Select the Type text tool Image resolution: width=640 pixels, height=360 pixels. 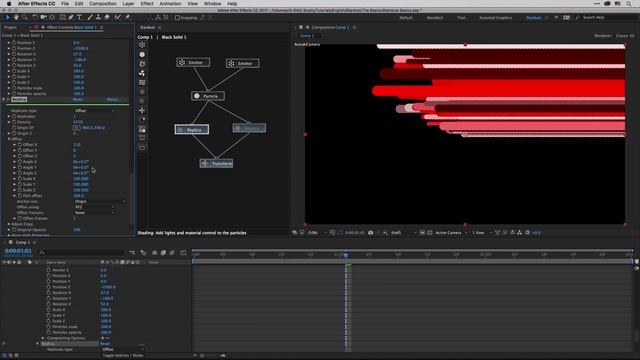(x=79, y=18)
